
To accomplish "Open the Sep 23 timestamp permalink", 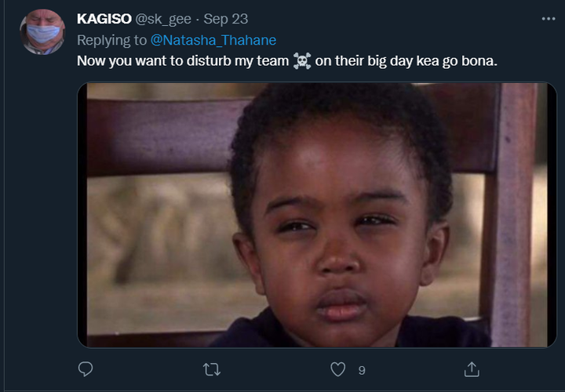I will 225,19.
